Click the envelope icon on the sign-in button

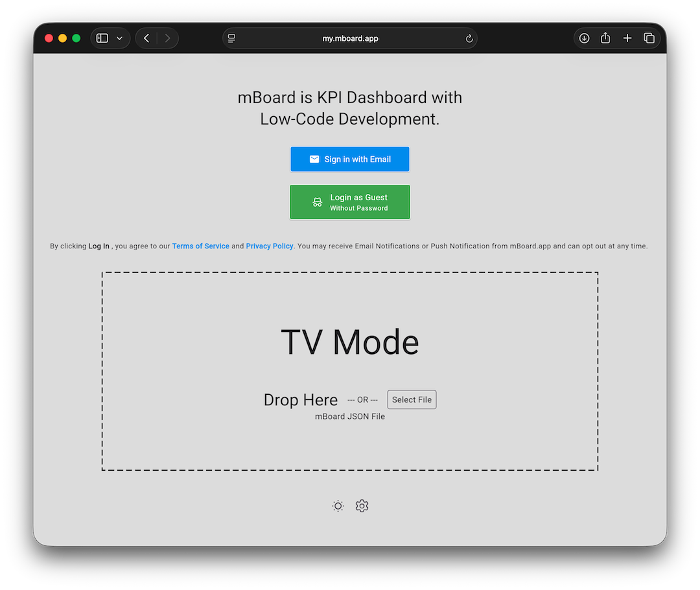[314, 159]
